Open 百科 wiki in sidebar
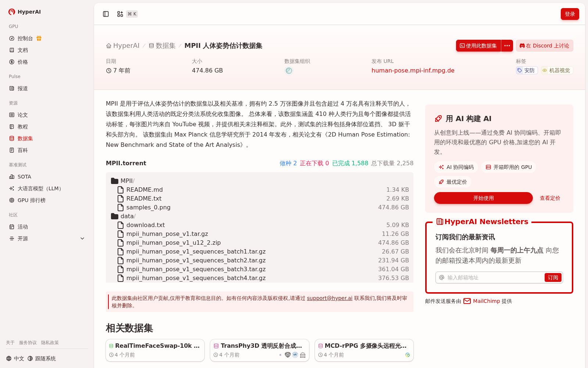Viewport: 588px width, 368px height. pos(22,150)
